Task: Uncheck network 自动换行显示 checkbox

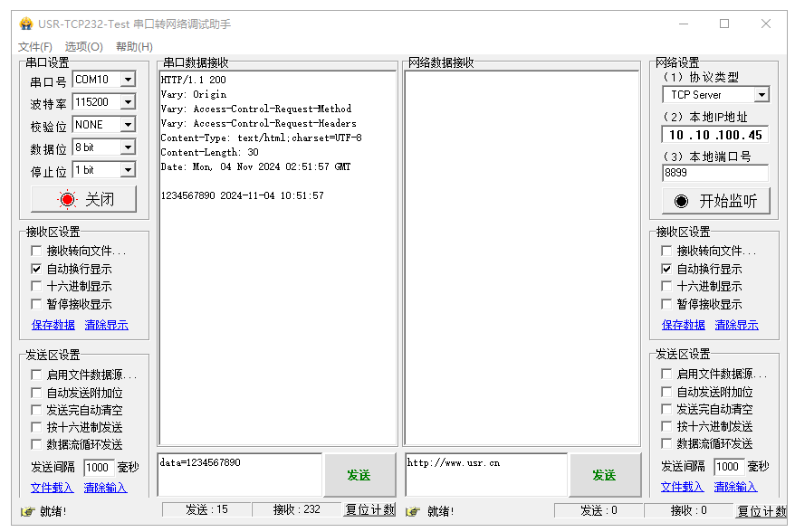Action: coord(666,269)
